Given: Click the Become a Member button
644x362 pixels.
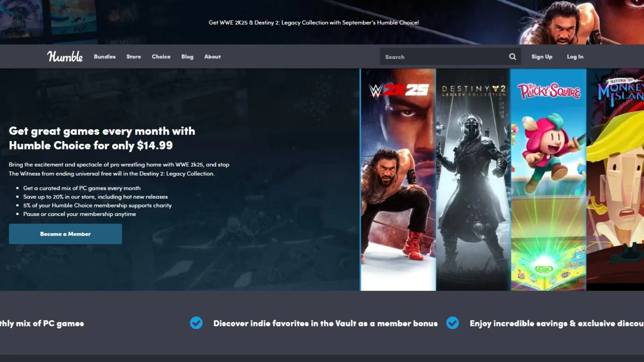Looking at the screenshot, I should coord(65,234).
